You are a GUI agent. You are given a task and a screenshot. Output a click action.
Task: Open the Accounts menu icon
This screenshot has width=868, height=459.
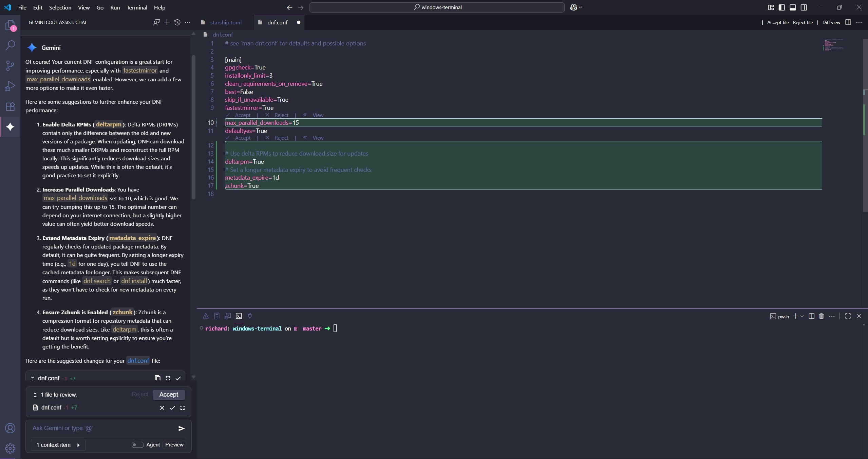(10, 428)
